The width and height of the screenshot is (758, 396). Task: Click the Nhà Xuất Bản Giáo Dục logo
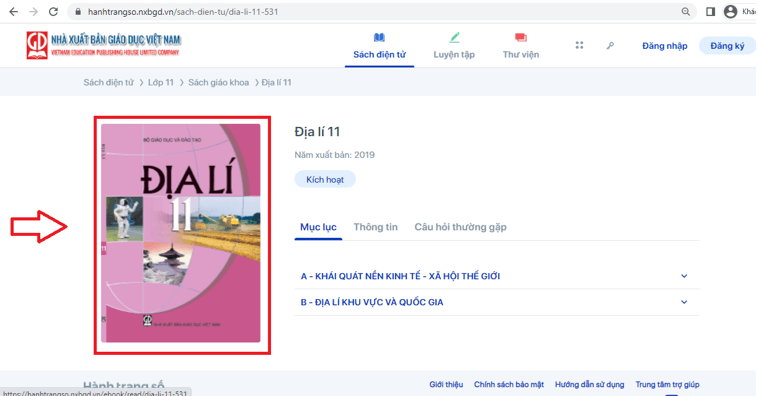coord(103,45)
